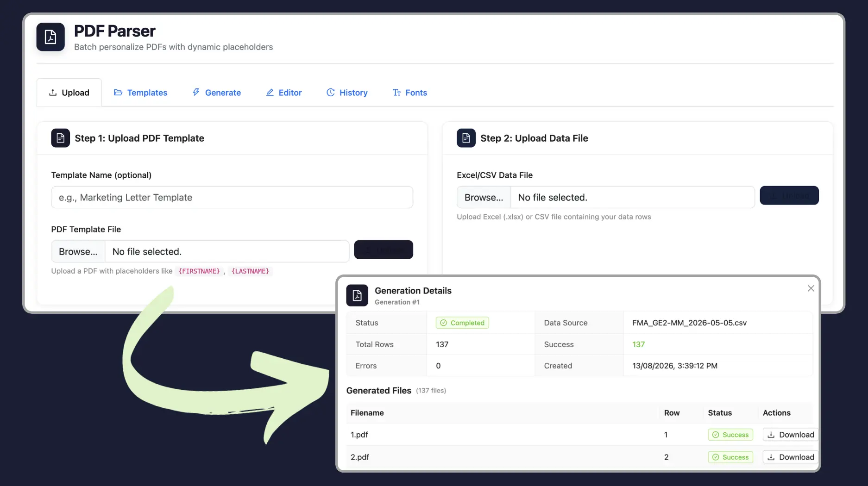Click the Success badge for 2.pdf
Viewport: 868px width, 486px height.
coord(730,457)
